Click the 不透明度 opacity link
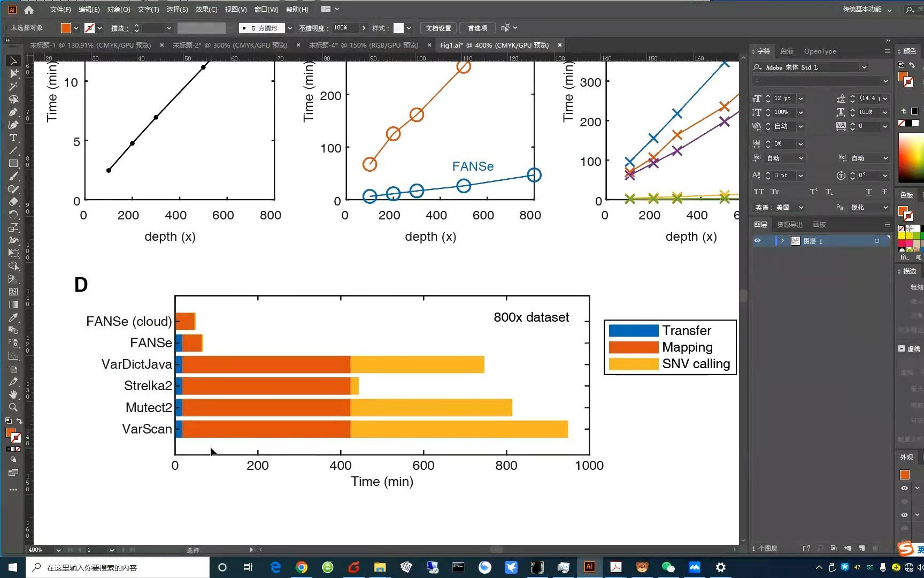The height and width of the screenshot is (578, 924). coord(313,28)
